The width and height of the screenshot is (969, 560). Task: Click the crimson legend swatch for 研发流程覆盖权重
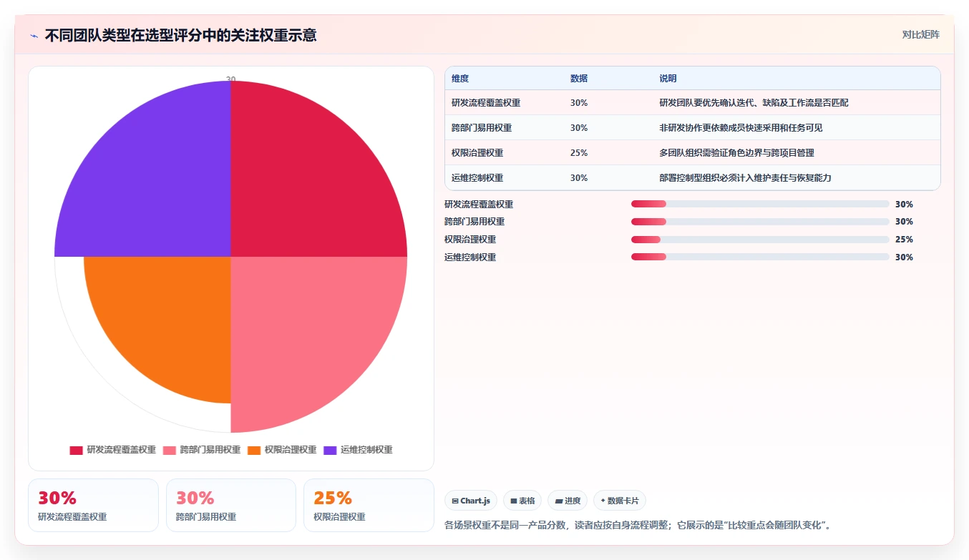coord(76,450)
